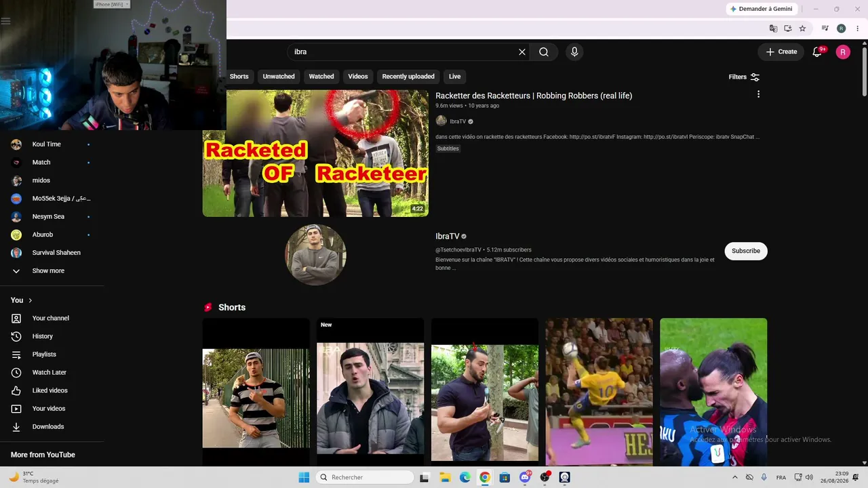Open the IbraTV channel name link
Screen dimensions: 868x488
[x=448, y=237]
